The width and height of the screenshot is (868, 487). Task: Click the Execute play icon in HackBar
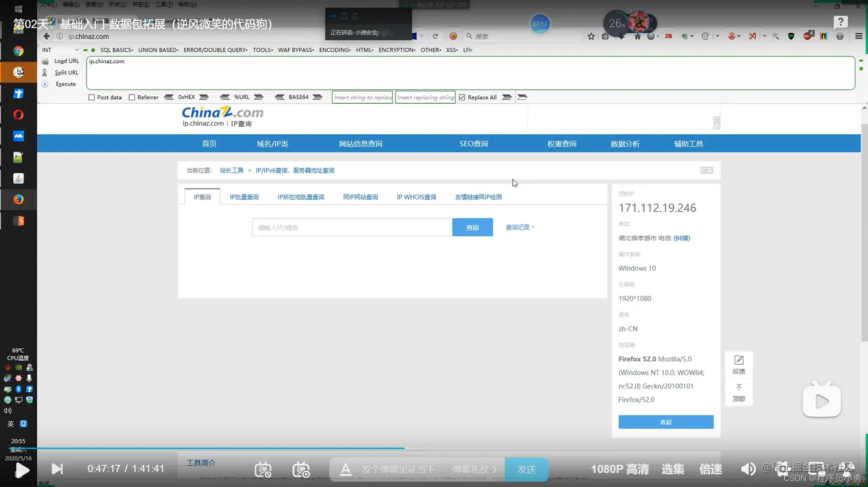(45, 84)
